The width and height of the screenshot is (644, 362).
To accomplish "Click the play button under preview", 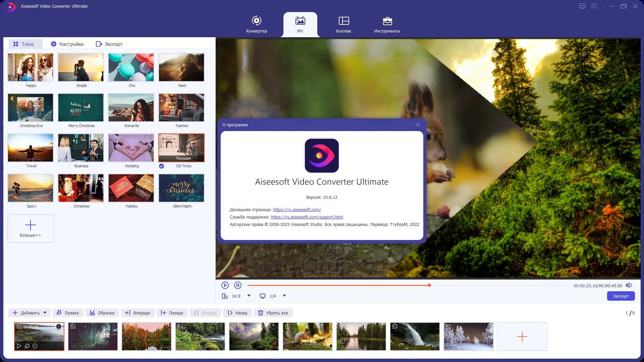I will point(225,285).
